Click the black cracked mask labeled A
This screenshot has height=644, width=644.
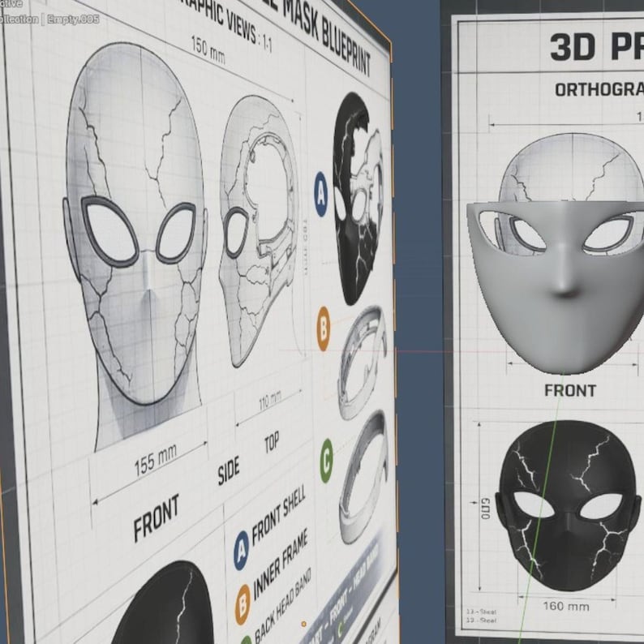[357, 199]
